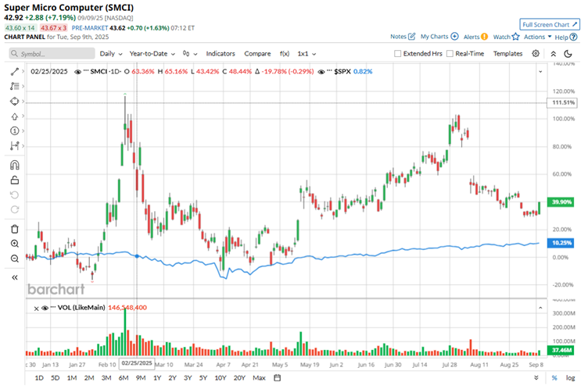Select the shapes drawing tool

coord(14,102)
